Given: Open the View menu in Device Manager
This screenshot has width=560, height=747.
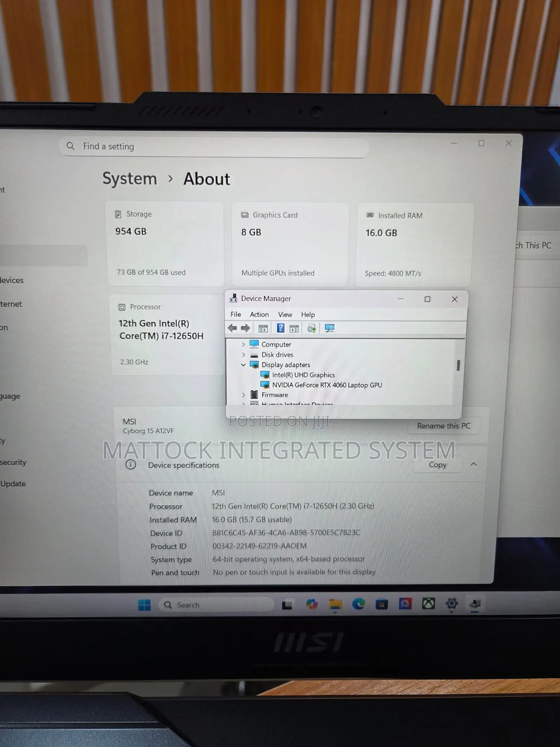Looking at the screenshot, I should click(285, 314).
